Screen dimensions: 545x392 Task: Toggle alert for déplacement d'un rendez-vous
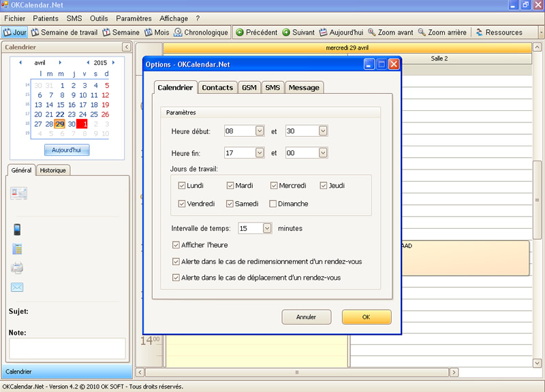click(x=176, y=278)
